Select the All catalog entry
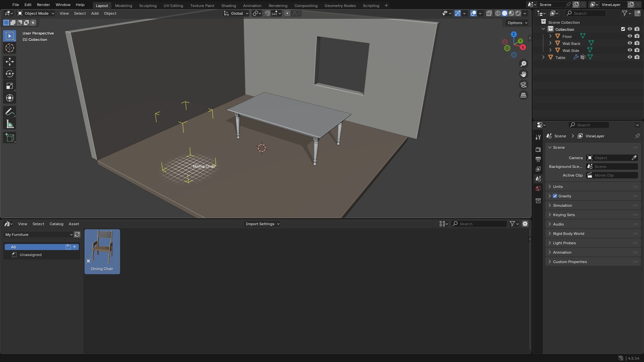Image resolution: width=644 pixels, height=362 pixels. 41,247
